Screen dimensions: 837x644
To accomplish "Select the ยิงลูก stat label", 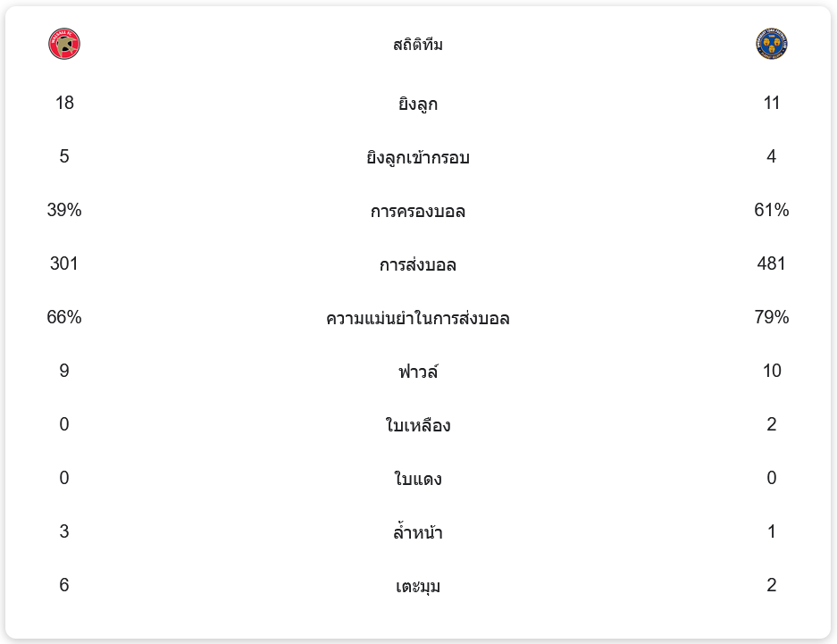I will [418, 104].
